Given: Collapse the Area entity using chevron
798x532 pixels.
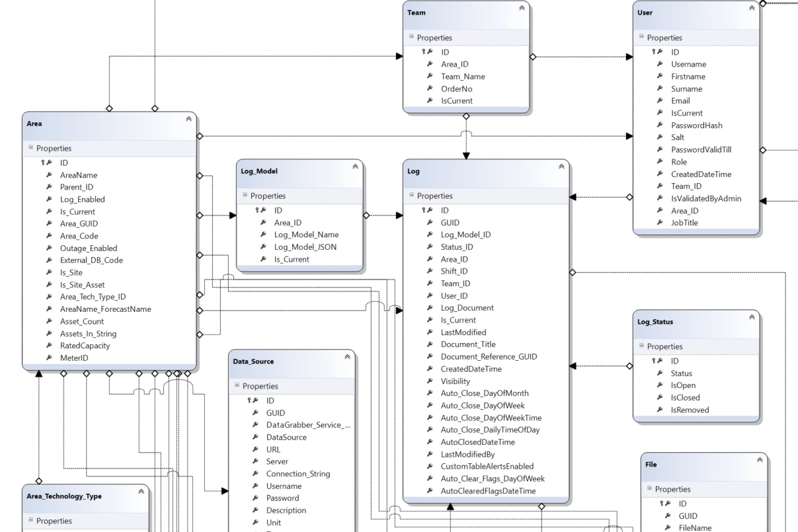Looking at the screenshot, I should [188, 119].
